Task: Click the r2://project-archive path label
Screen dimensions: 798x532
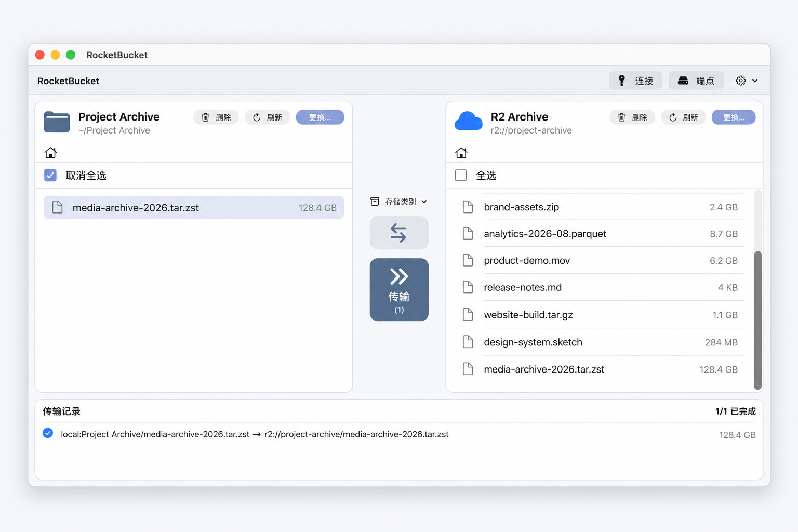Action: click(x=531, y=130)
